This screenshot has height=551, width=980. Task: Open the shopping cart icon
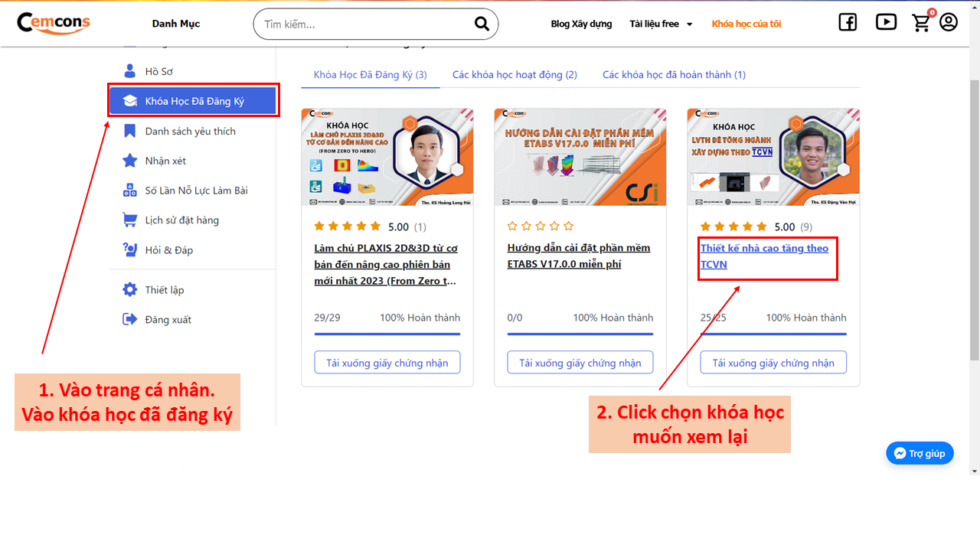pyautogui.click(x=921, y=23)
